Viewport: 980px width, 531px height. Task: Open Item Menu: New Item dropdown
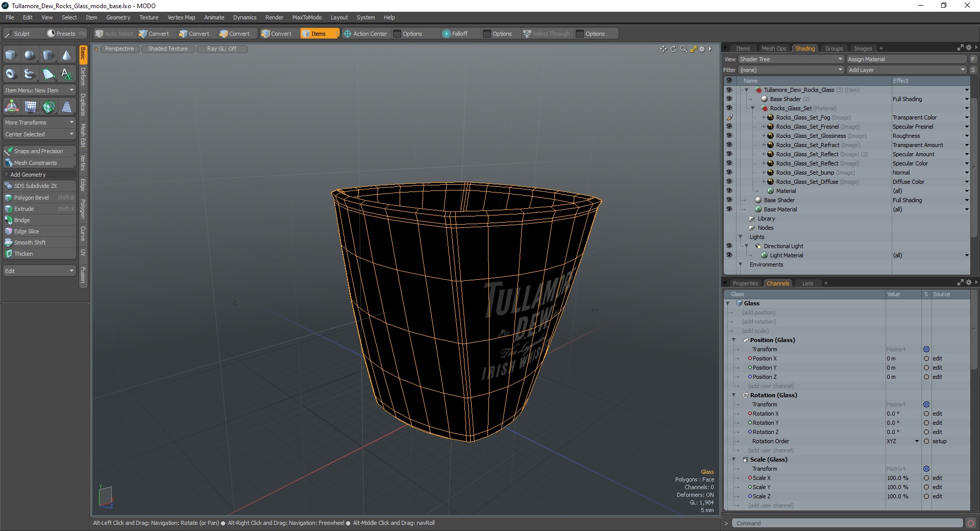tap(39, 90)
